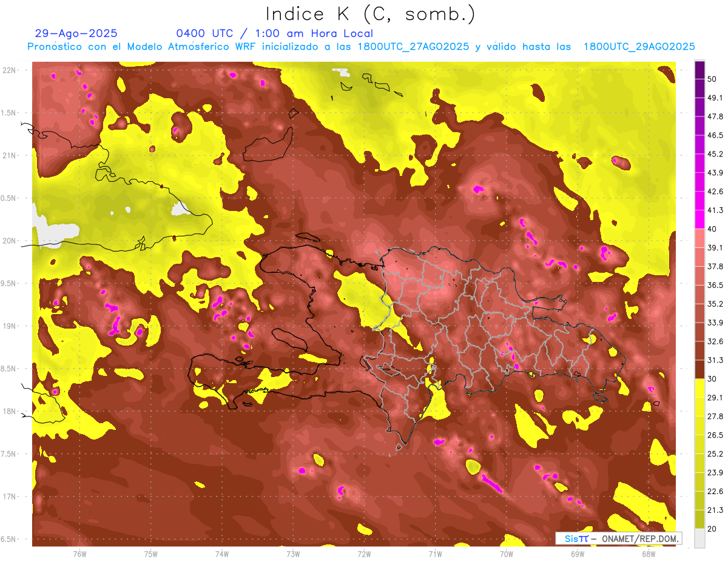Click the legend value "20"
The width and height of the screenshot is (728, 562).
coord(712,529)
